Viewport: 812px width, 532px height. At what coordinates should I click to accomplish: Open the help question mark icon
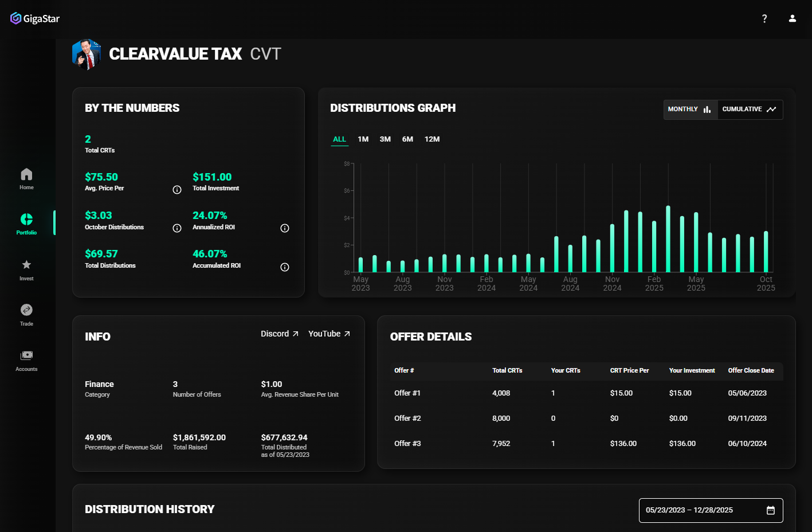tap(764, 18)
